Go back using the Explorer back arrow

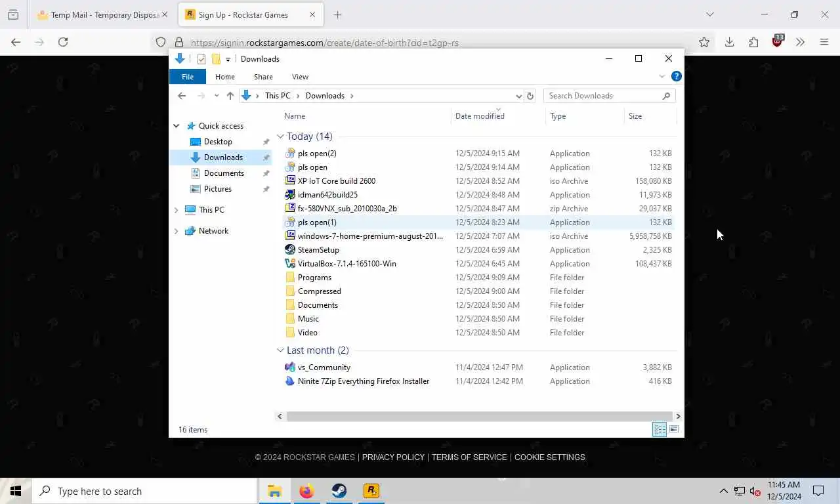(182, 96)
